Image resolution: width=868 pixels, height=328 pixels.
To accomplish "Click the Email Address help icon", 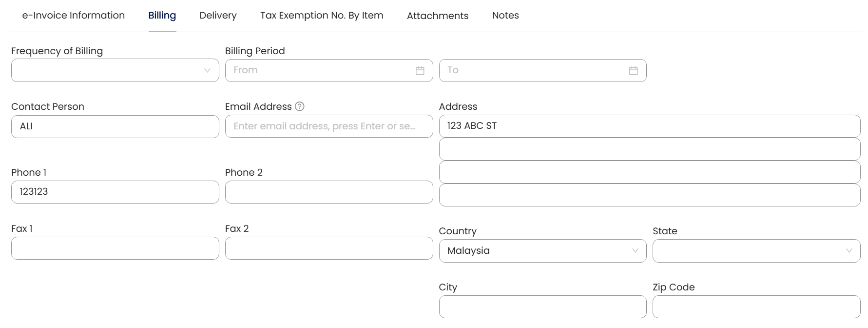I will pos(300,106).
